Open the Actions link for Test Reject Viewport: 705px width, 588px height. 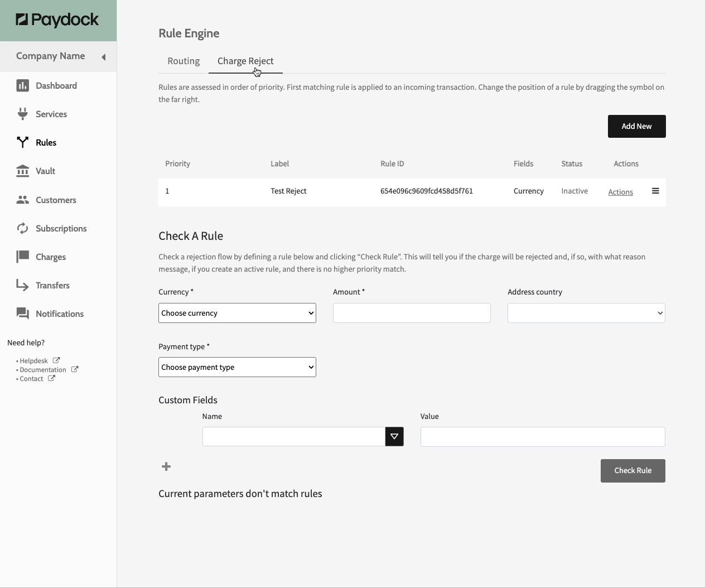click(x=620, y=192)
